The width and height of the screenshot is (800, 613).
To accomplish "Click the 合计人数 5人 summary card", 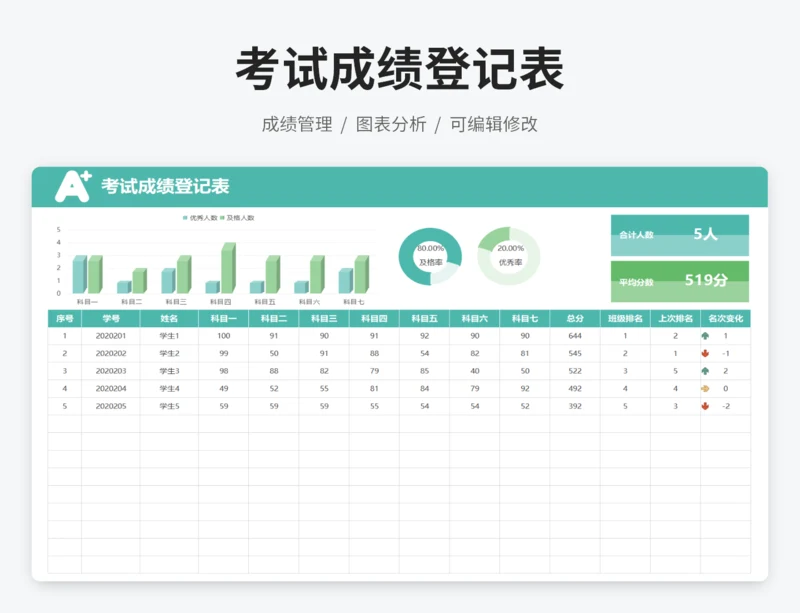I will (x=680, y=235).
